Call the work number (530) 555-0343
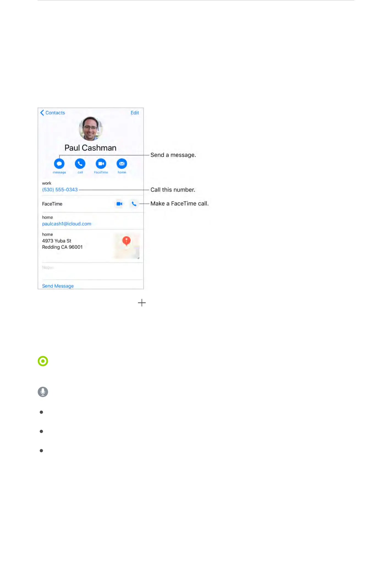392x562 pixels. (60, 190)
